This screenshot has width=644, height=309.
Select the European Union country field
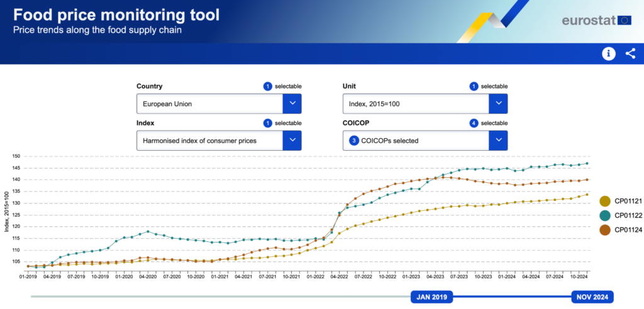point(209,103)
